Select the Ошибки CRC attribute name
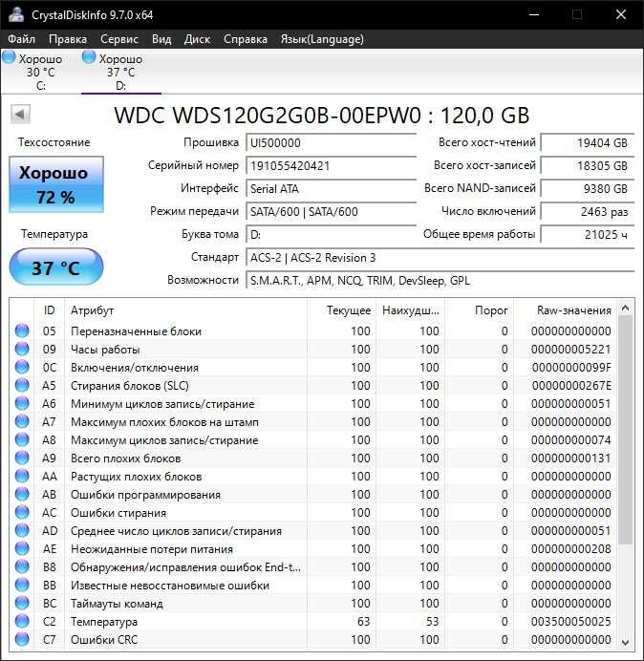The image size is (644, 661). (x=104, y=639)
